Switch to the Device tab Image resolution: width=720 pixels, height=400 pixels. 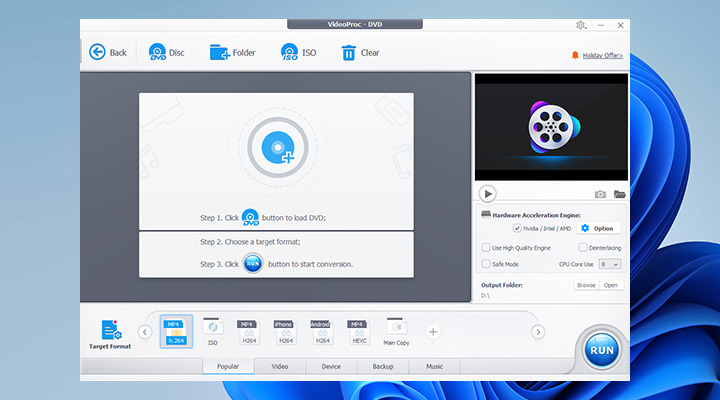coord(331,367)
